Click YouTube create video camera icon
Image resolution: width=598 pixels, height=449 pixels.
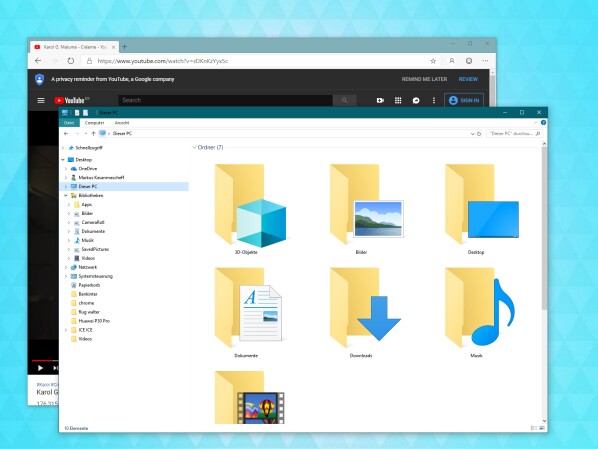click(380, 100)
